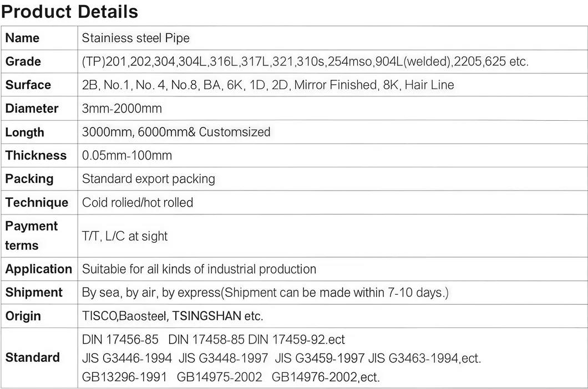Click the 3mm-2000mm diameter value
588x389 pixels.
pyautogui.click(x=122, y=109)
